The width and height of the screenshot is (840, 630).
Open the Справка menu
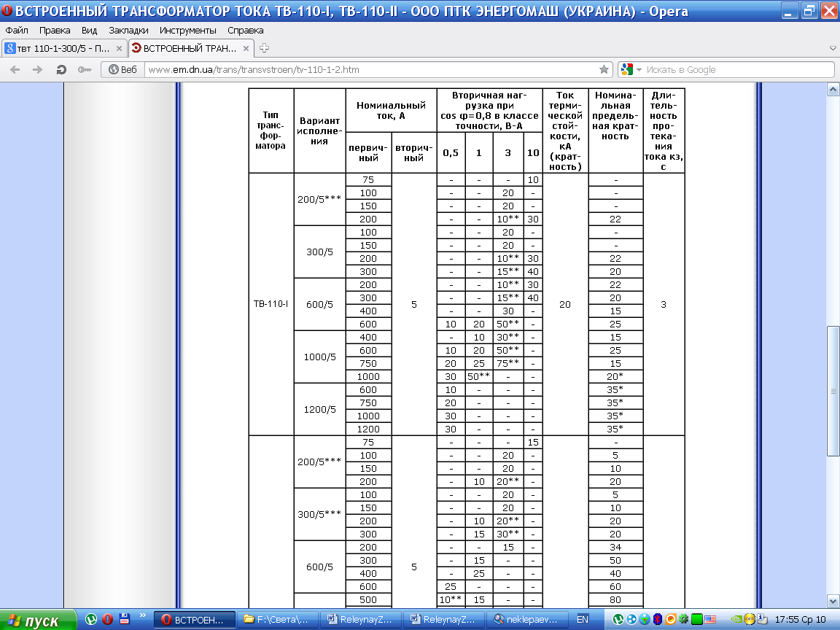tap(245, 31)
